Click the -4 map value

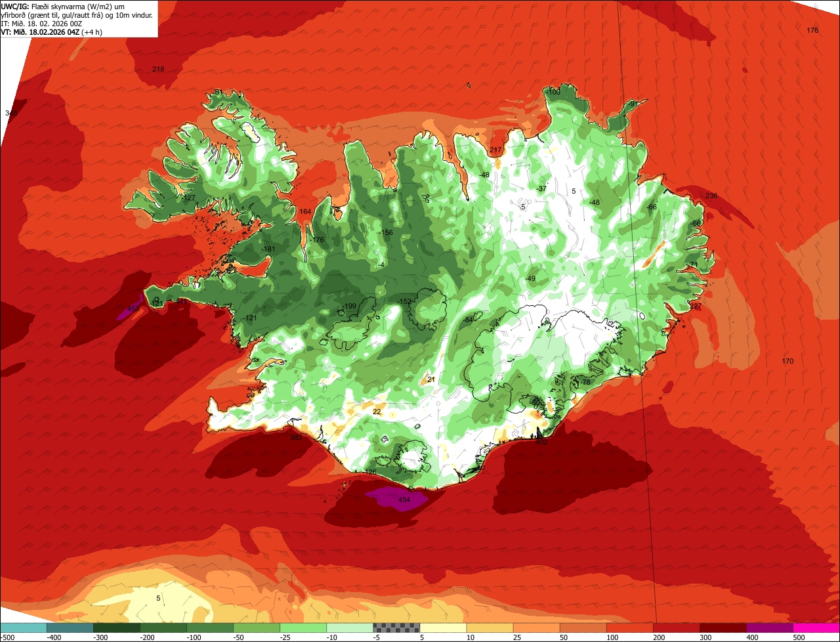(x=381, y=265)
